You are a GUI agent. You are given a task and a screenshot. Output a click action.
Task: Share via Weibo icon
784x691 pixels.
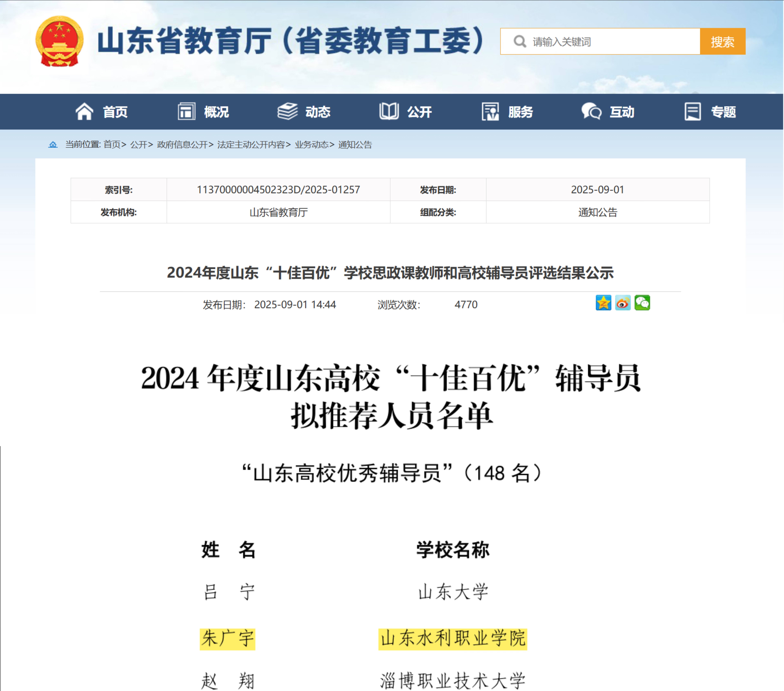click(x=623, y=303)
